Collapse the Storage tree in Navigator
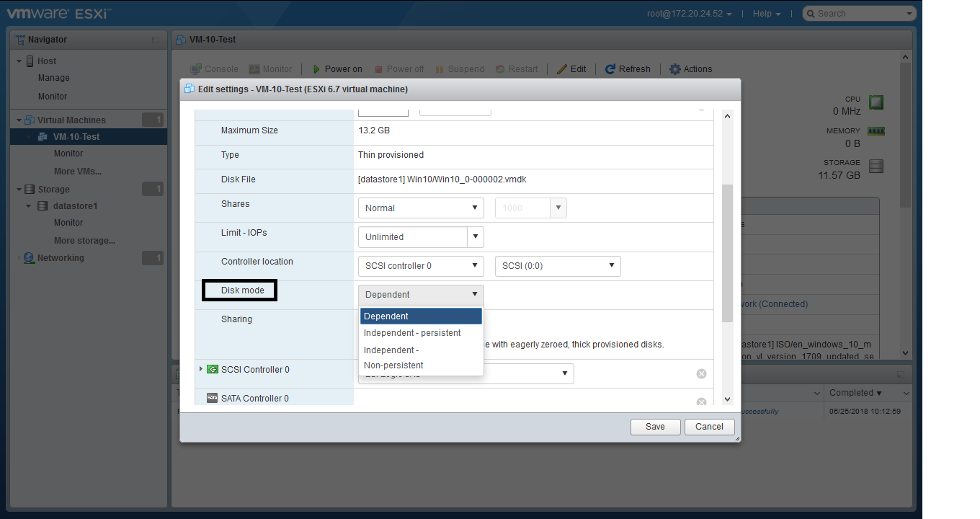980x519 pixels. click(x=19, y=190)
